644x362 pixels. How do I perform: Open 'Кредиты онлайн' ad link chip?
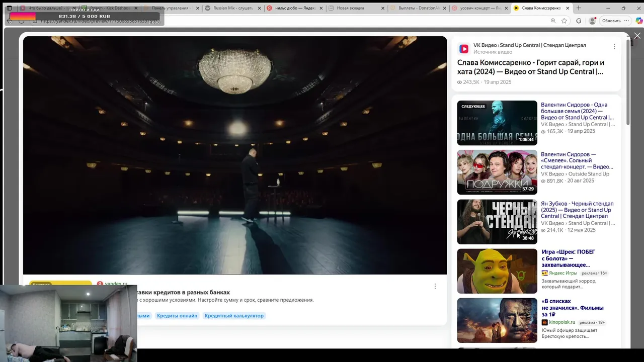tap(177, 316)
